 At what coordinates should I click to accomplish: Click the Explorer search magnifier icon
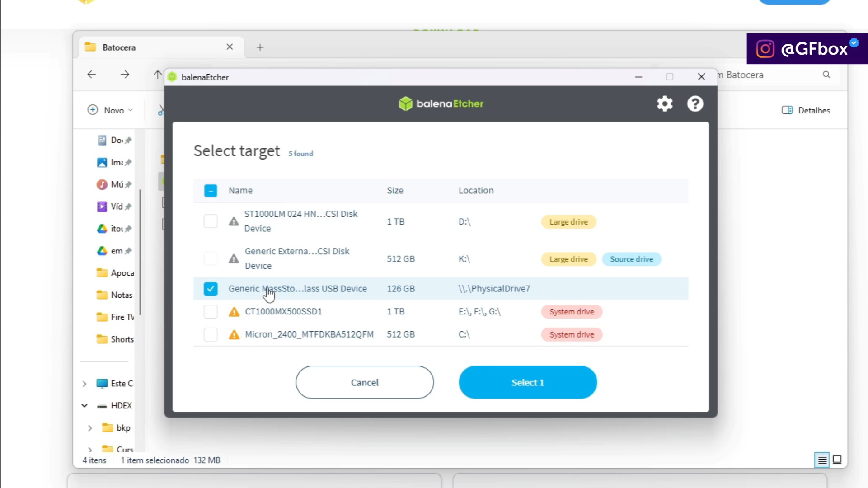(826, 75)
